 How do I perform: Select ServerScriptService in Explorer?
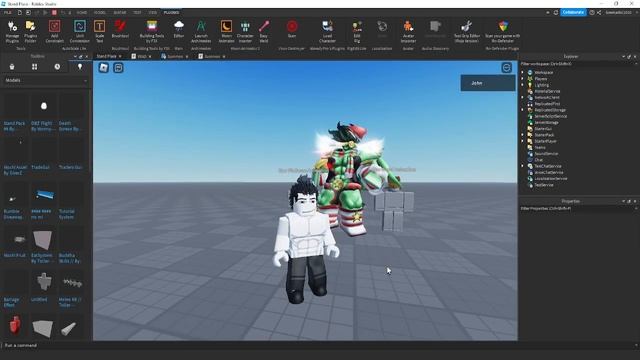[x=550, y=116]
